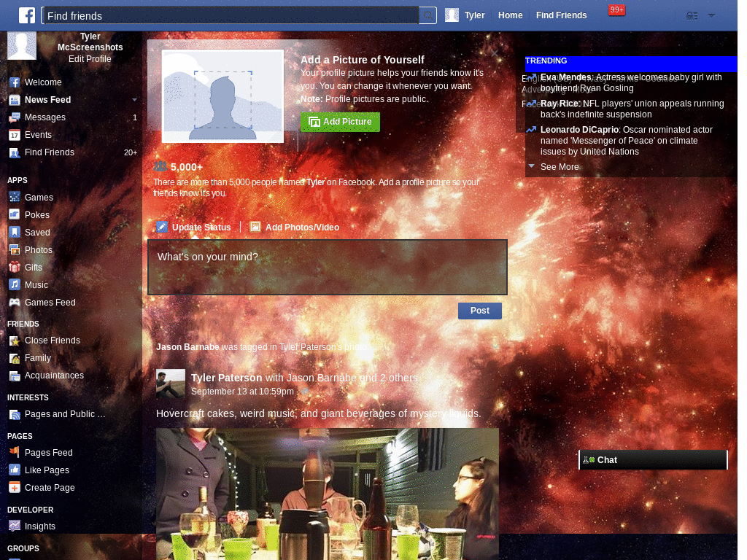Open Find Friends in top navigation
Image resolution: width=747 pixels, height=560 pixels.
tap(561, 15)
